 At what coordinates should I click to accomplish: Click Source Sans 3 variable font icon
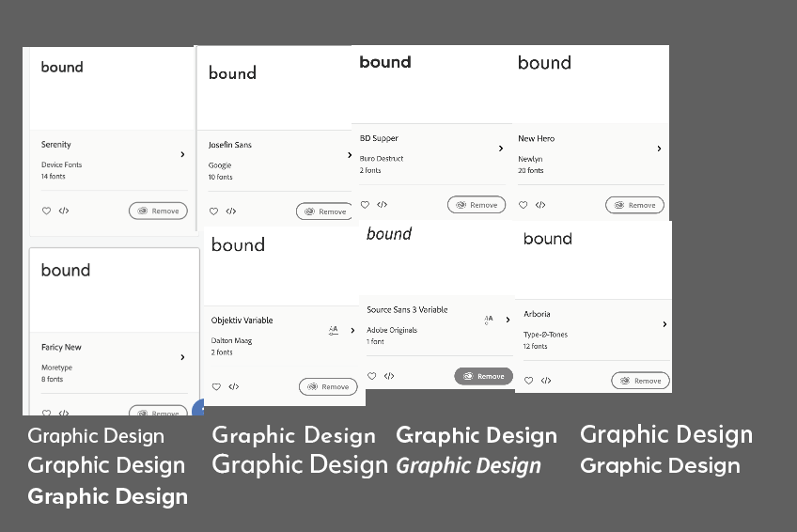(489, 320)
